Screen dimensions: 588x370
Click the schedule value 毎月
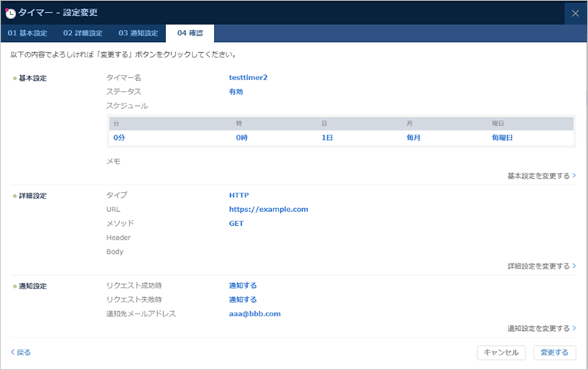tap(414, 138)
